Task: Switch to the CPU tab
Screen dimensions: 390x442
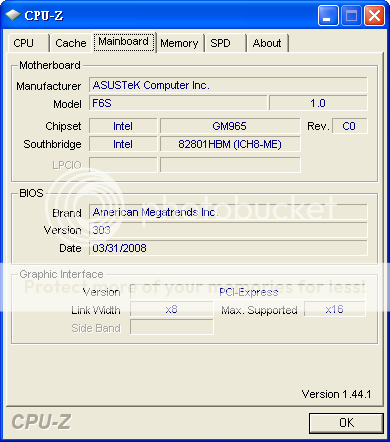Action: [x=28, y=43]
